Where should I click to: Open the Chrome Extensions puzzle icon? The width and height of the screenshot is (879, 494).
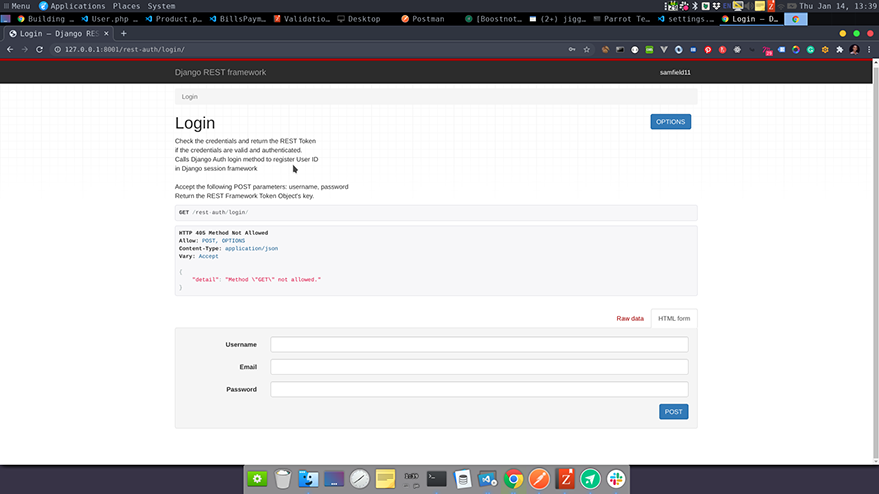click(x=839, y=49)
